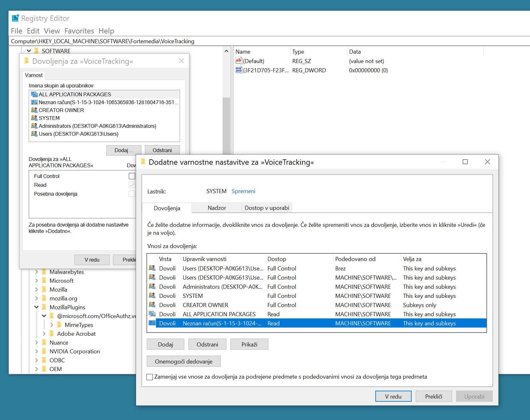Screen dimensions: 530x420
Task: Toggle the Read permission checkbox
Action: click(132, 185)
